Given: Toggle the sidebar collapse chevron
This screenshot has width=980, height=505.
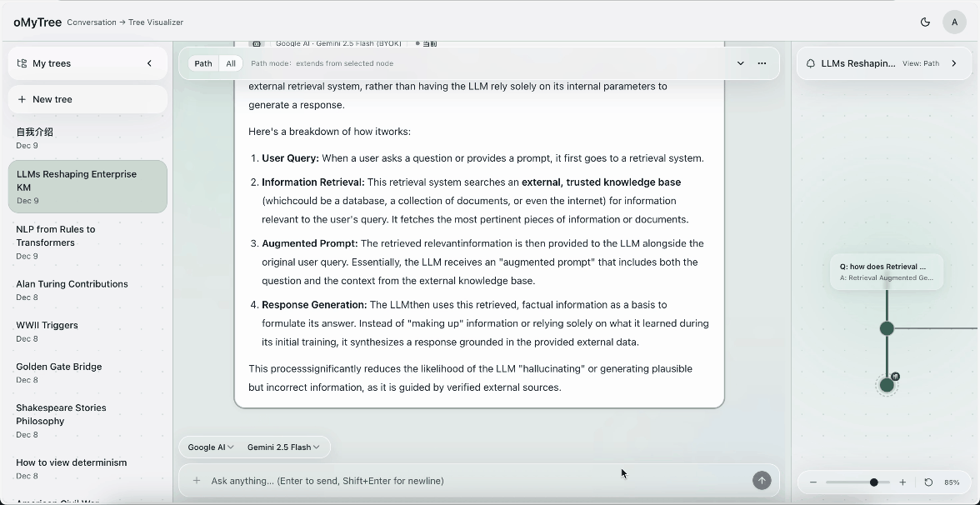Looking at the screenshot, I should pos(149,62).
